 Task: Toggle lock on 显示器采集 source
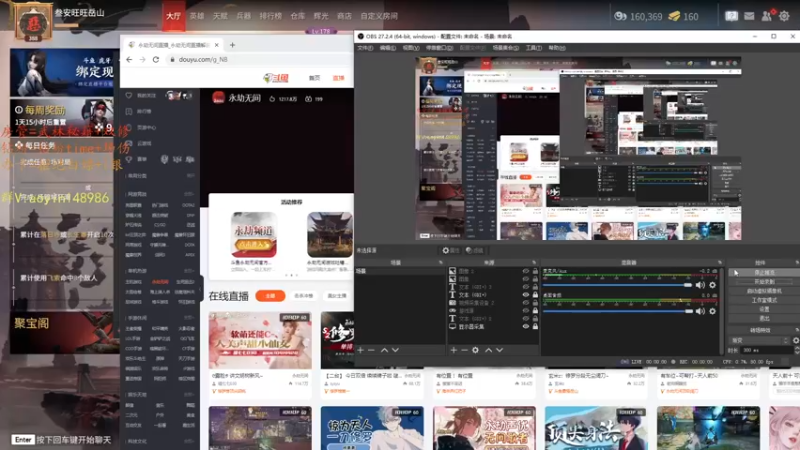pyautogui.click(x=535, y=327)
